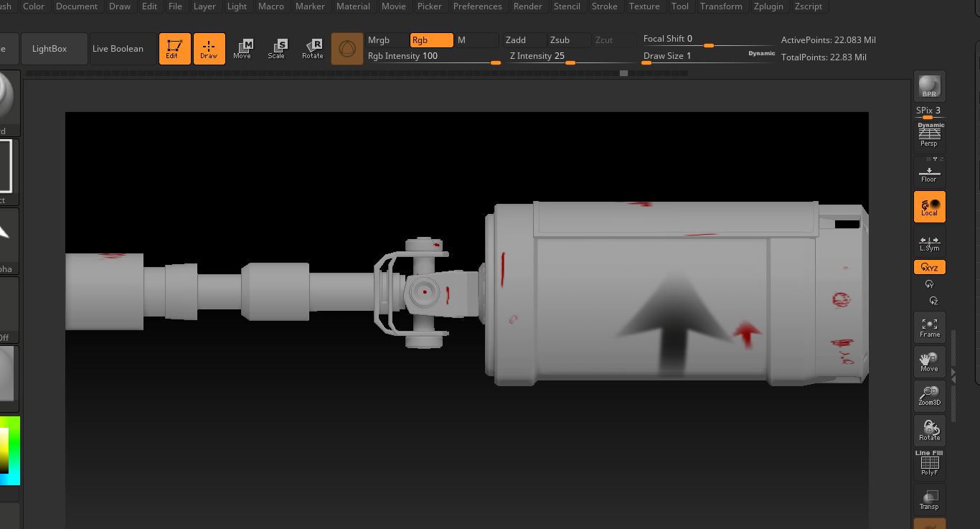Select the Rotate tool icon

pos(313,48)
